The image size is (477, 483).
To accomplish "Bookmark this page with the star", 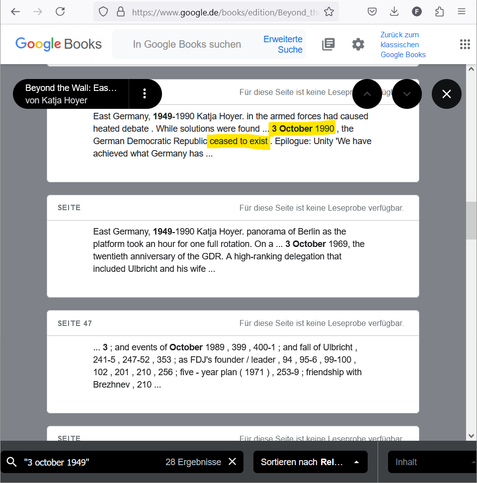I will click(x=329, y=12).
